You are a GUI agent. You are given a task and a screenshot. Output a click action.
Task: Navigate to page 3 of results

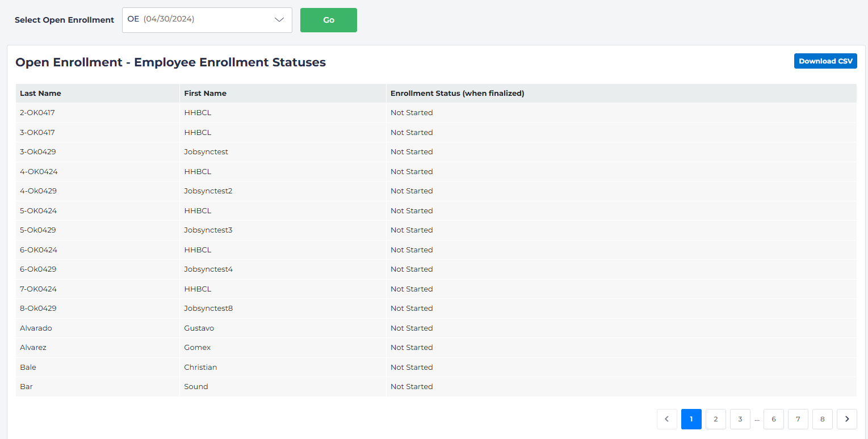pyautogui.click(x=740, y=419)
